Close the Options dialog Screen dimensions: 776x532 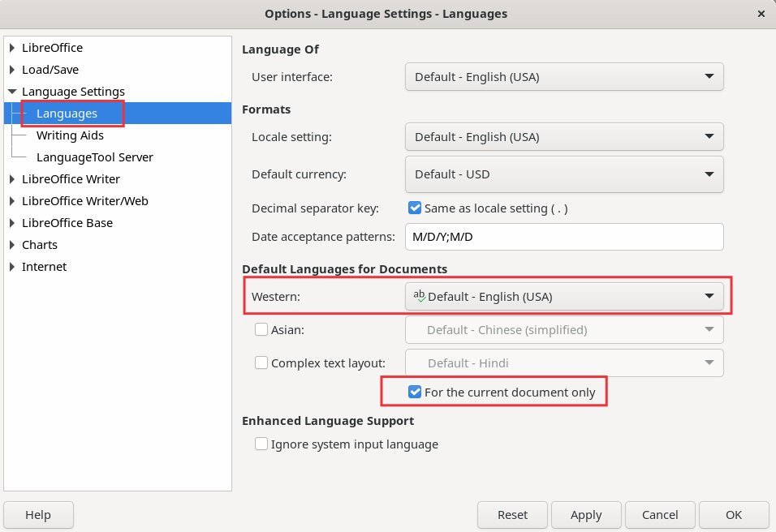pos(761,14)
